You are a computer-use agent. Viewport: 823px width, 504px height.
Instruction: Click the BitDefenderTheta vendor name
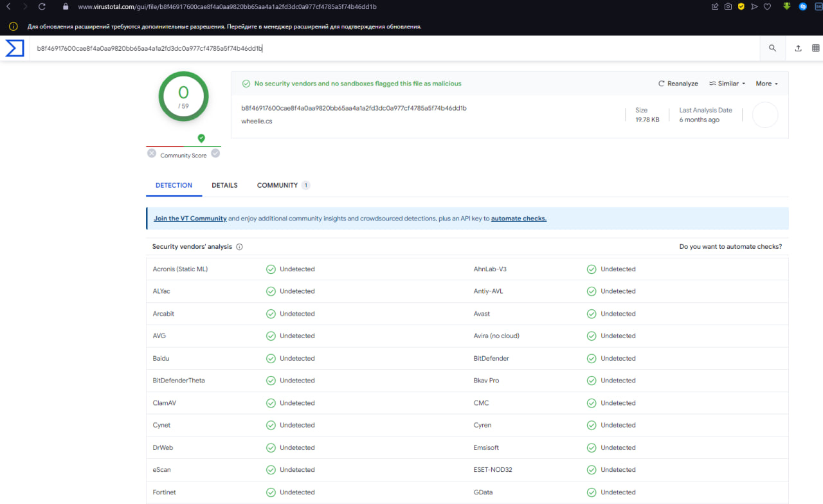click(179, 381)
